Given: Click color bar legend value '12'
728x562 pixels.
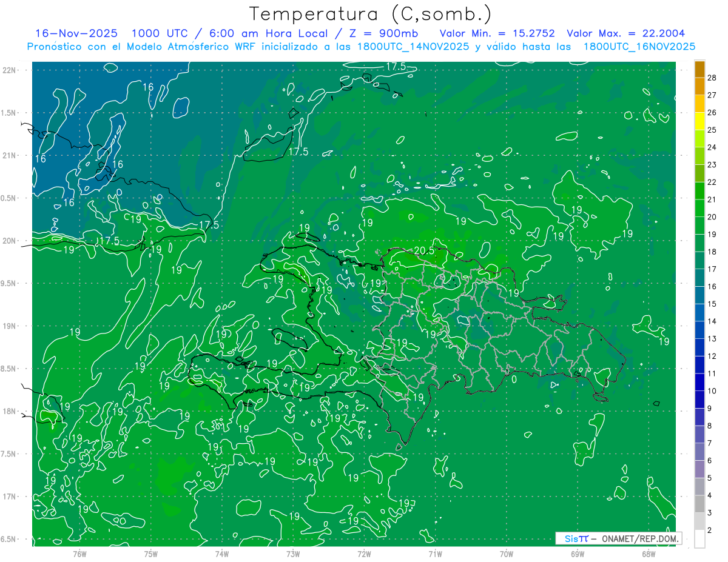Looking at the screenshot, I should coord(712,356).
